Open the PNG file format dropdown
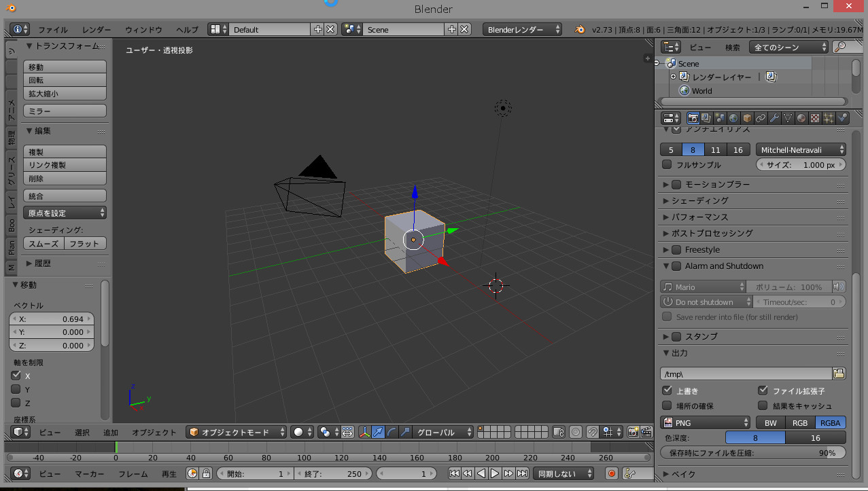868x491 pixels. 705,422
